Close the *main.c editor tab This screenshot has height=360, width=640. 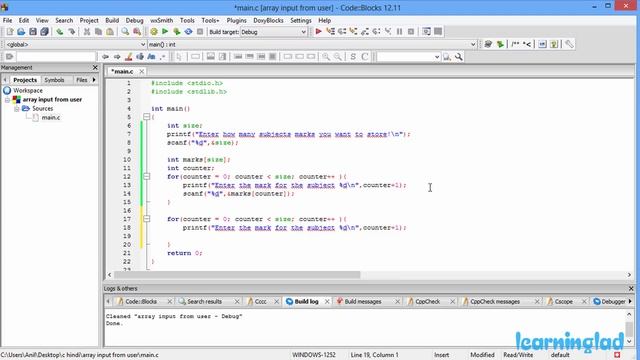click(142, 71)
